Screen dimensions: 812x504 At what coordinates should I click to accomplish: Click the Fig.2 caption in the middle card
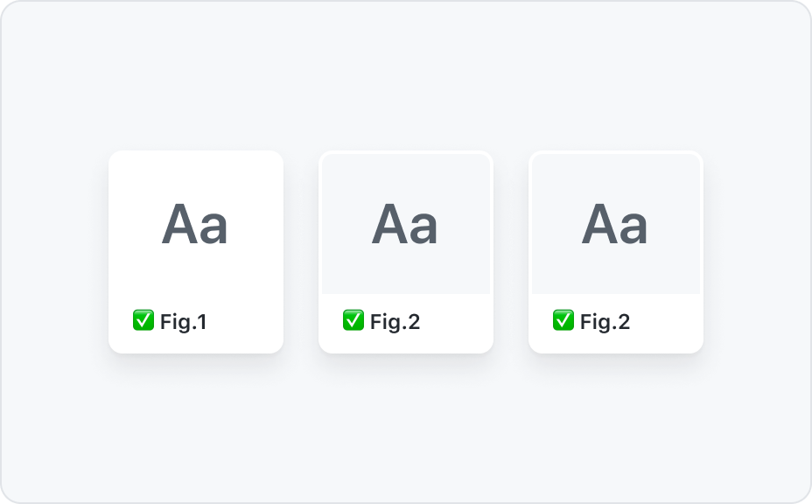pos(395,322)
